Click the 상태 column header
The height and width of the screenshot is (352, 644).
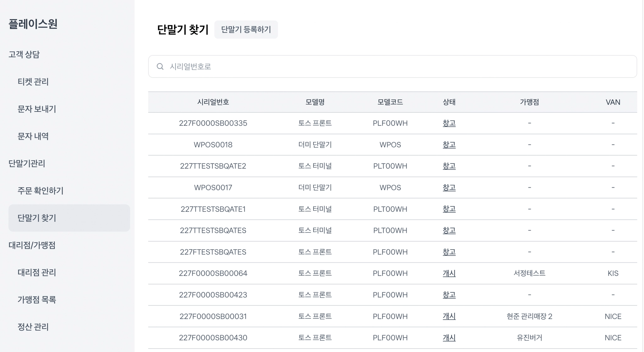click(449, 102)
